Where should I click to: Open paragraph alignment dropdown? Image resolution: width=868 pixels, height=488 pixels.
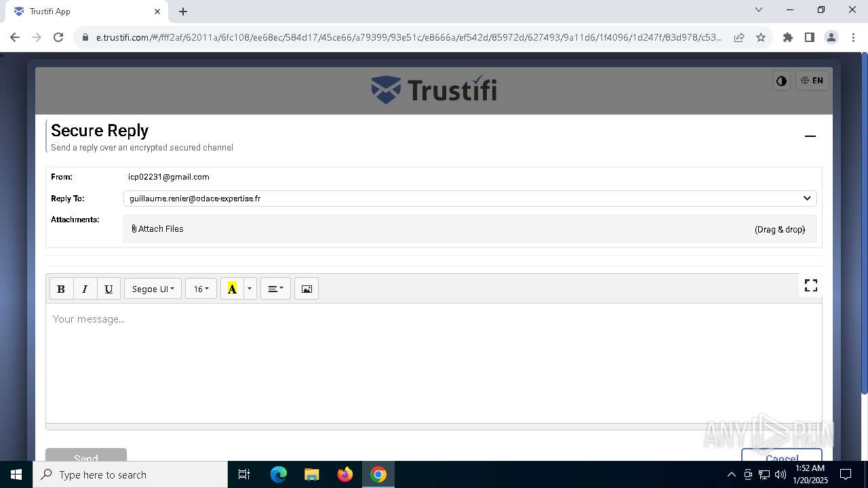point(275,289)
